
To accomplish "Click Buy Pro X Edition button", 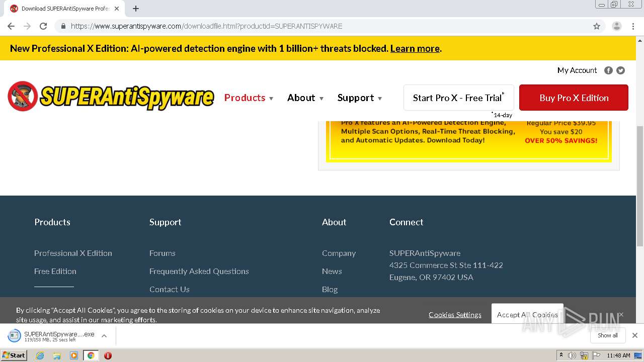I will click(x=574, y=98).
